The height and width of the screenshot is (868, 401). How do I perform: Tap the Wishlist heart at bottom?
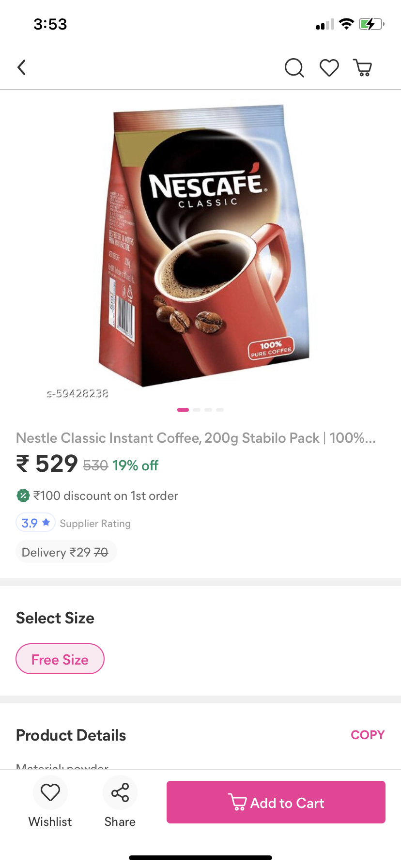click(50, 792)
